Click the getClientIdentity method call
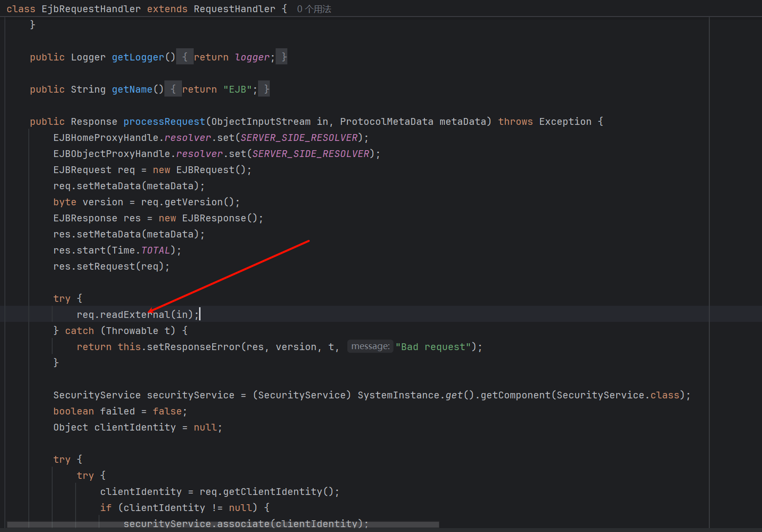 (273, 492)
